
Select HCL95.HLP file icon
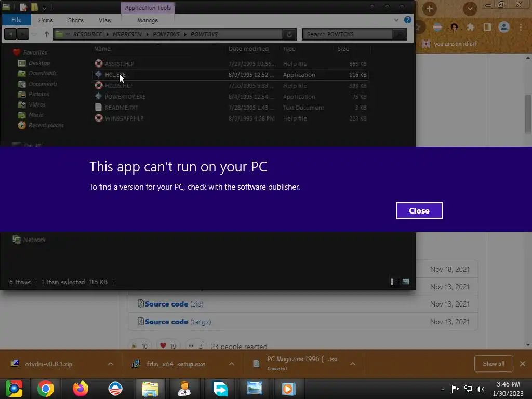(x=98, y=85)
